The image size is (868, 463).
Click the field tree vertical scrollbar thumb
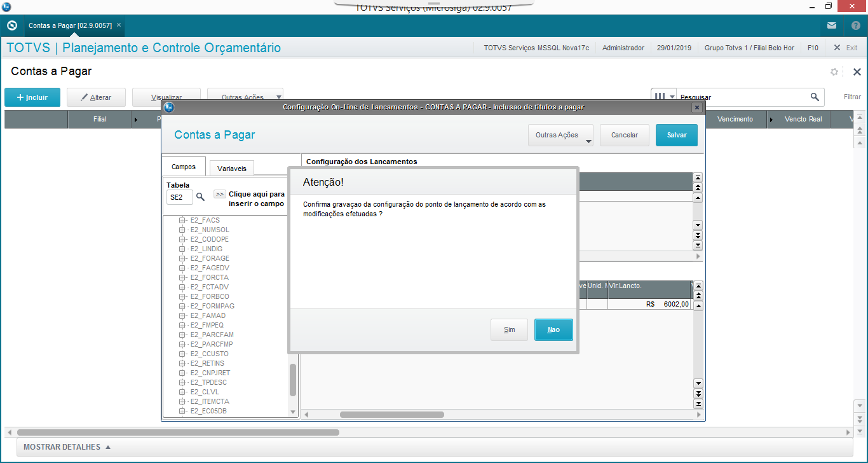click(x=293, y=380)
